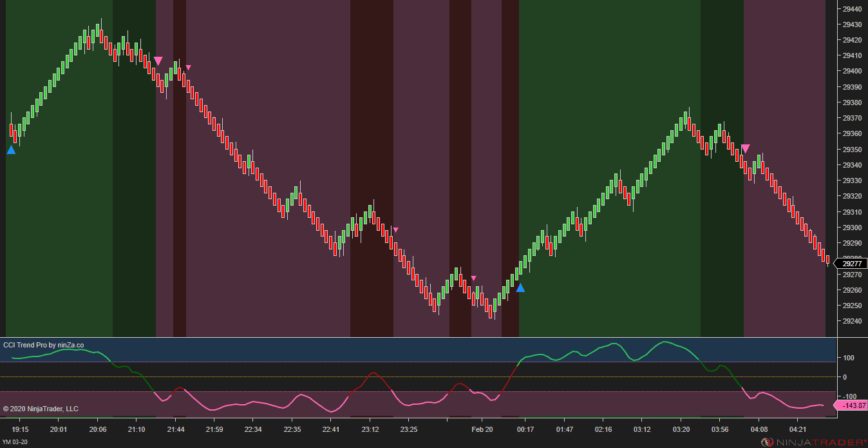Click the 19:15 time axis label

pos(20,429)
